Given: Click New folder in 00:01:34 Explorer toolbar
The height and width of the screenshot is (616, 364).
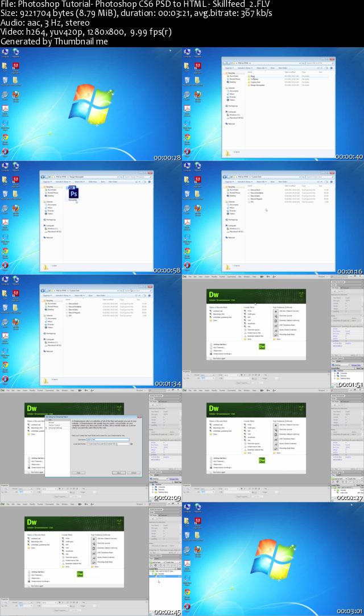Looking at the screenshot, I should 101,295.
